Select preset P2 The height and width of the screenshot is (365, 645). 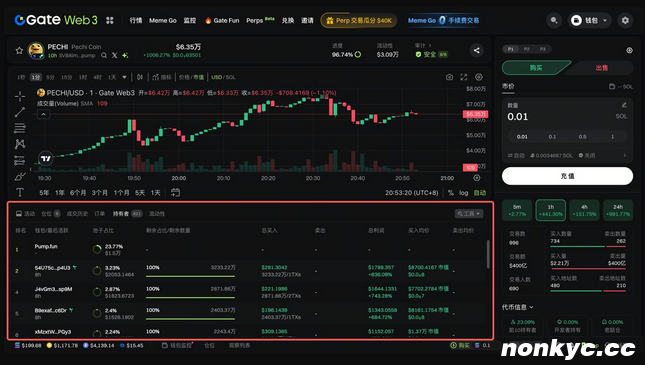click(527, 49)
